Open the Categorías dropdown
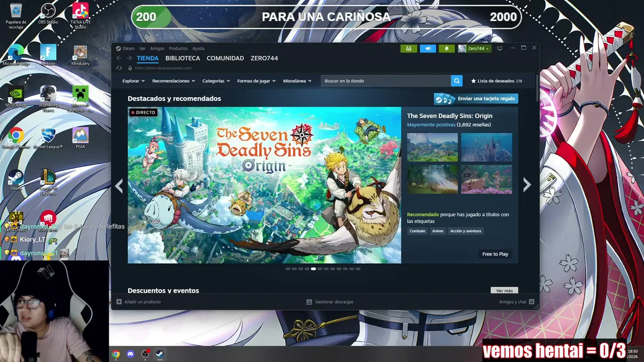 [216, 81]
